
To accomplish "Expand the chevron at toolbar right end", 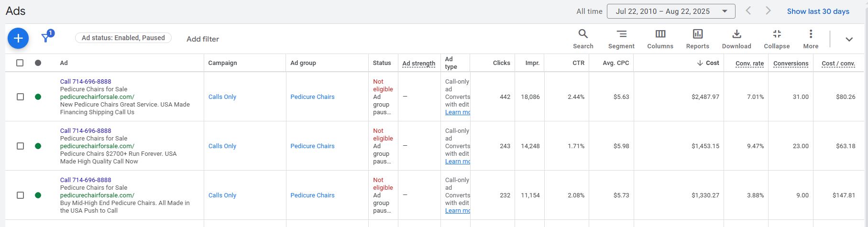I will (849, 39).
